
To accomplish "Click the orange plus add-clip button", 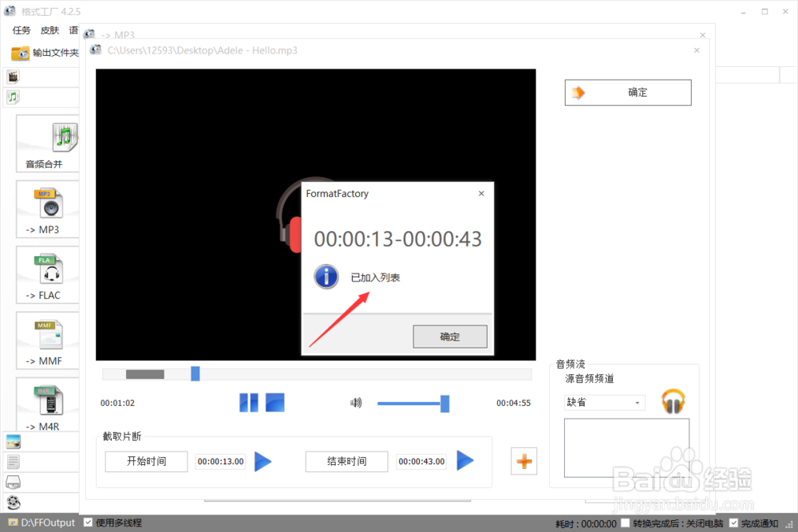I will pyautogui.click(x=524, y=461).
